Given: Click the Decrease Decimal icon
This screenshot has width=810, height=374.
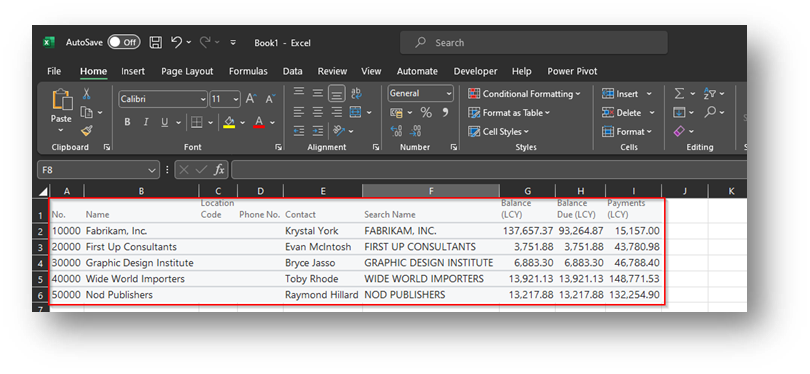Looking at the screenshot, I should point(415,131).
